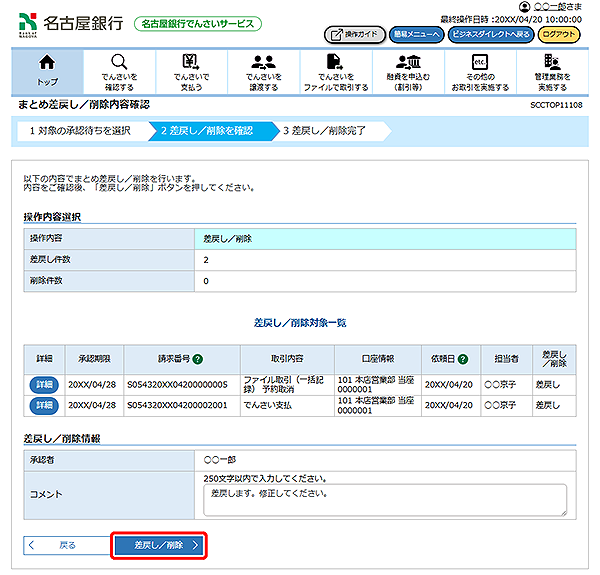Image resolution: width=600 pixels, height=575 pixels.
Task: Open 管理業務を実施する building icon
Action: tap(551, 62)
